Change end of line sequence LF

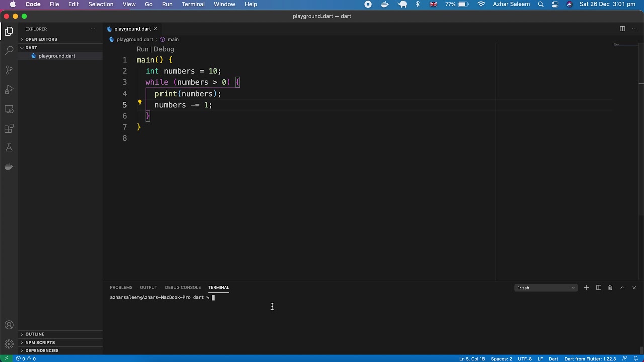point(540,359)
